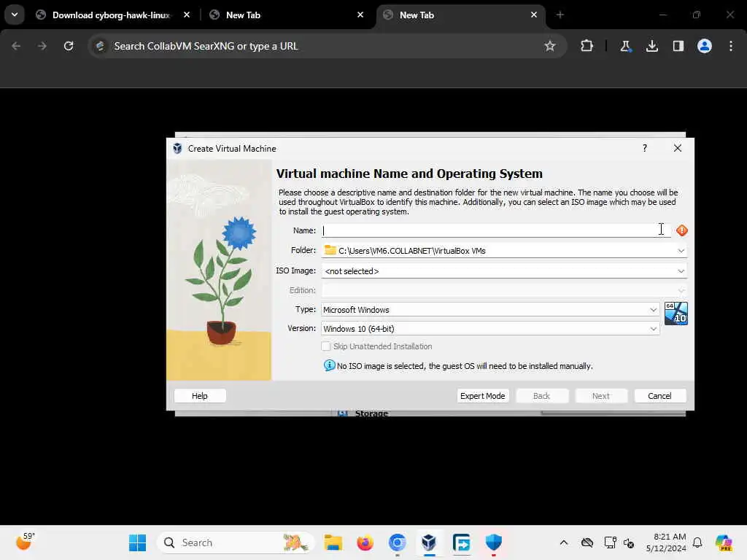Click the folder icon in the Folder field
Viewport: 747px width, 560px height.
click(x=330, y=250)
